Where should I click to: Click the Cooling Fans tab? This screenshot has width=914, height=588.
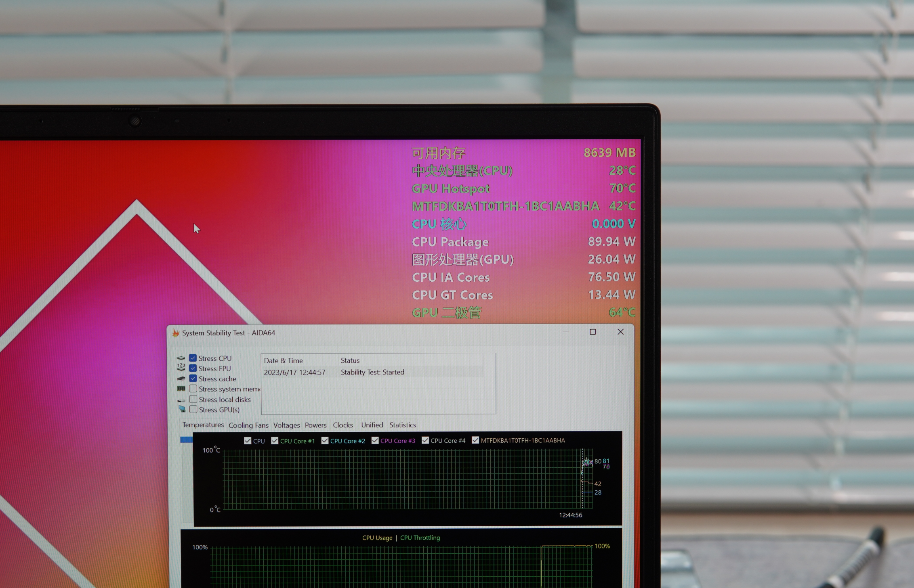pyautogui.click(x=248, y=425)
